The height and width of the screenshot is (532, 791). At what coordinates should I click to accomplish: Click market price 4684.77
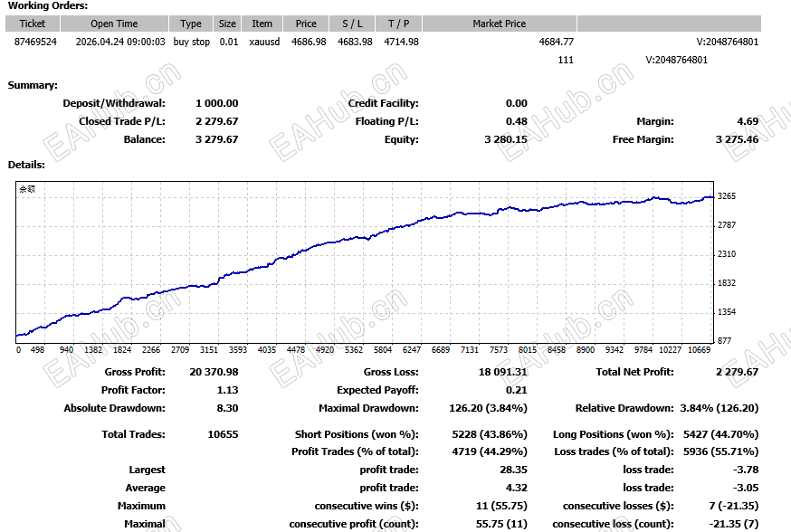coord(556,42)
